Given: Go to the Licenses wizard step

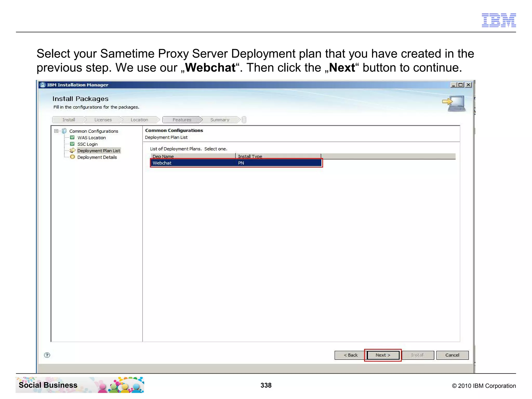Looking at the screenshot, I should [x=103, y=120].
